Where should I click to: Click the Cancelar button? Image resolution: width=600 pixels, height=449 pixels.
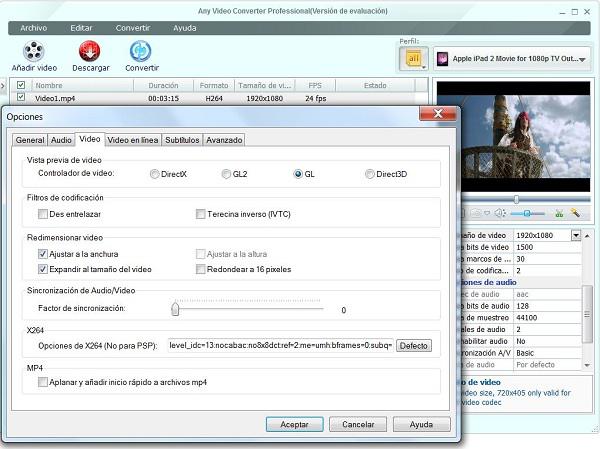(x=358, y=425)
